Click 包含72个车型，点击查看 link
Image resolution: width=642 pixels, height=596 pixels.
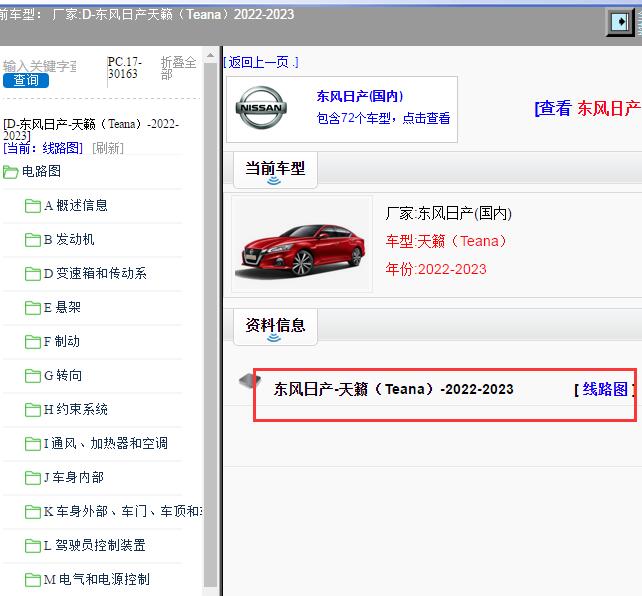[383, 118]
